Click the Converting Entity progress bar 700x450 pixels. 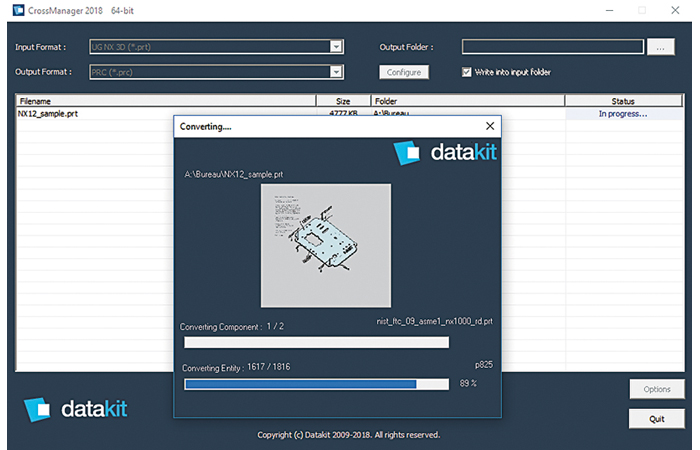tap(317, 384)
